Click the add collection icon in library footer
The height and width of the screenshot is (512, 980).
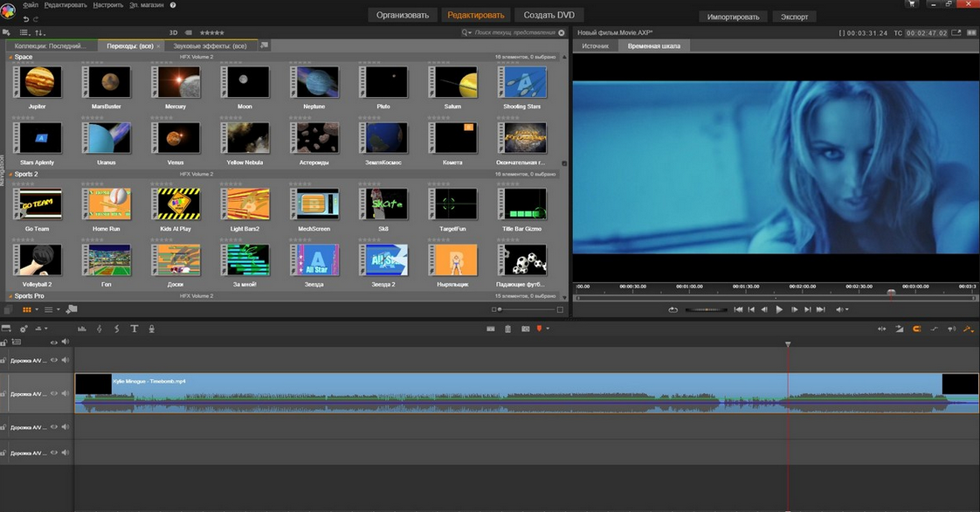click(72, 308)
